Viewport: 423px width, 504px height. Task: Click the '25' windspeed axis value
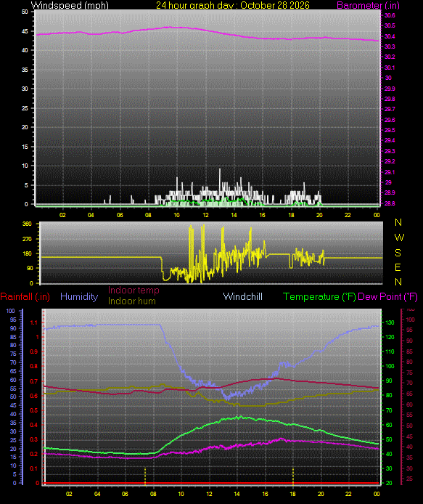tap(25, 108)
